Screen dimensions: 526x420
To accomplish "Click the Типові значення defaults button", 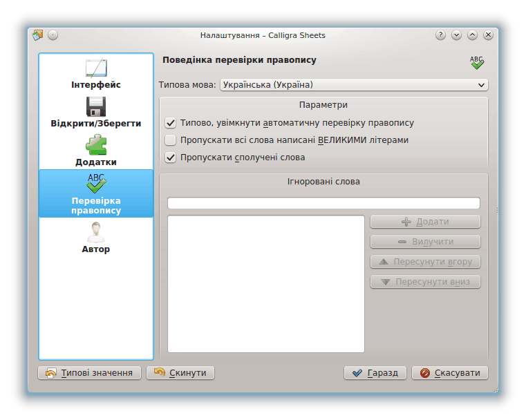I will [90, 373].
